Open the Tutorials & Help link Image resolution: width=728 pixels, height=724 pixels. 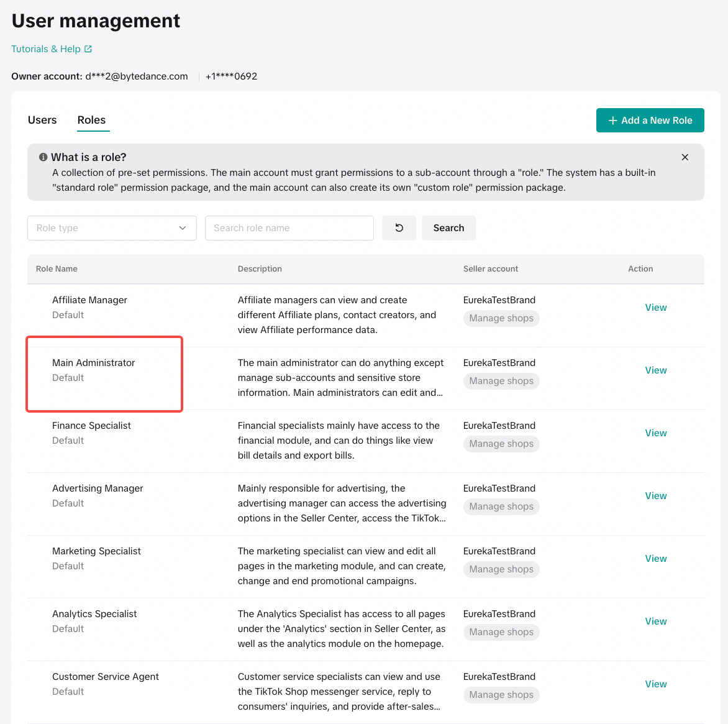coord(52,48)
